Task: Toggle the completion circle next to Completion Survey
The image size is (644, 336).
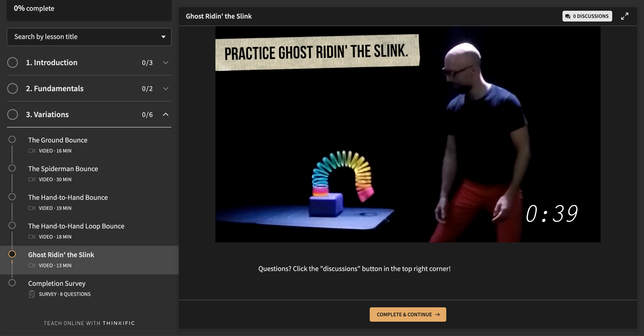Action: click(12, 283)
